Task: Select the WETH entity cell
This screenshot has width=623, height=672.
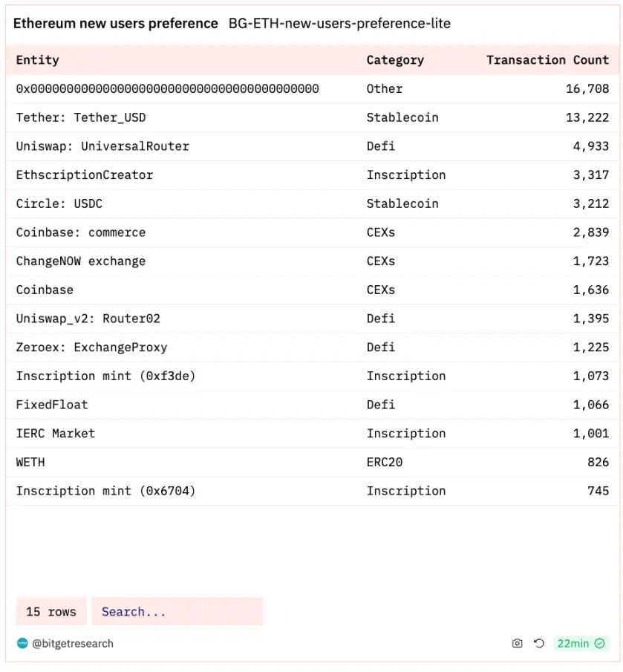Action: (30, 462)
